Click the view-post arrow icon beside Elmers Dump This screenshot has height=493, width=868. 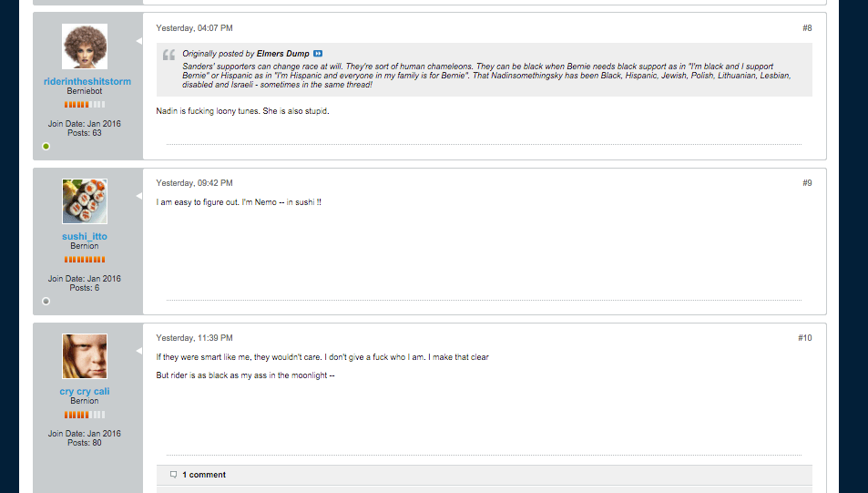pos(318,54)
